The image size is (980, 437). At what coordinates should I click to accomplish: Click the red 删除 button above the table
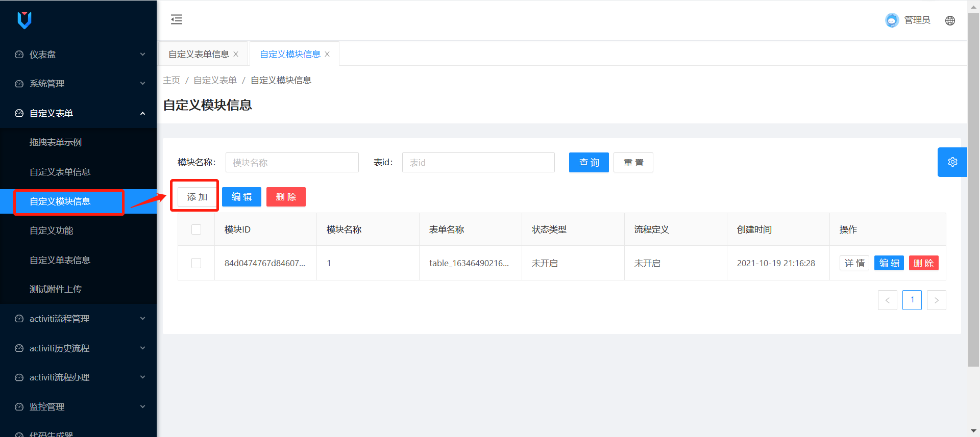pos(286,197)
